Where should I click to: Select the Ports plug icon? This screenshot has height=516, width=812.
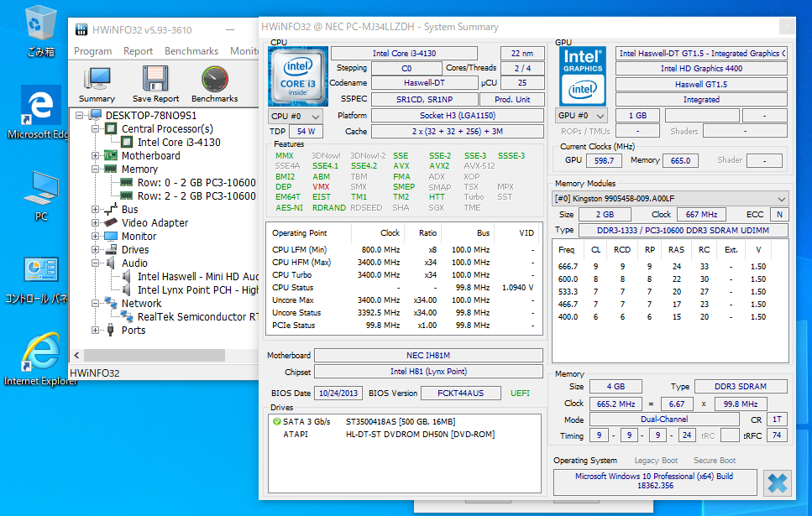[110, 331]
